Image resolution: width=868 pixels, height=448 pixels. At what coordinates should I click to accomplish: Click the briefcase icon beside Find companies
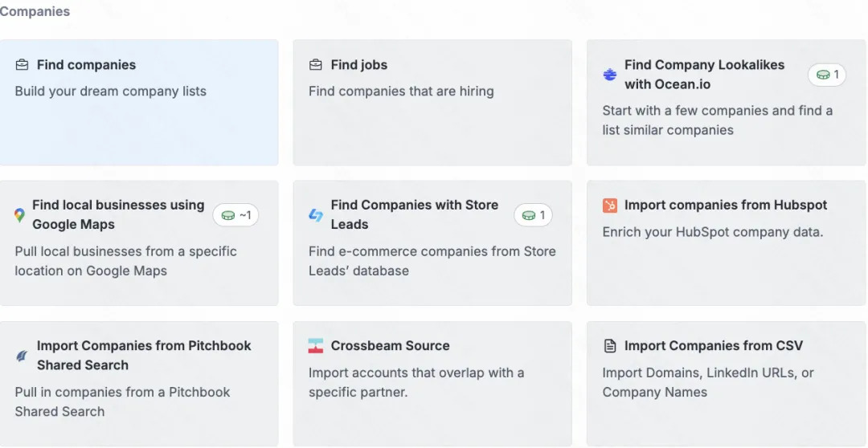click(x=22, y=65)
